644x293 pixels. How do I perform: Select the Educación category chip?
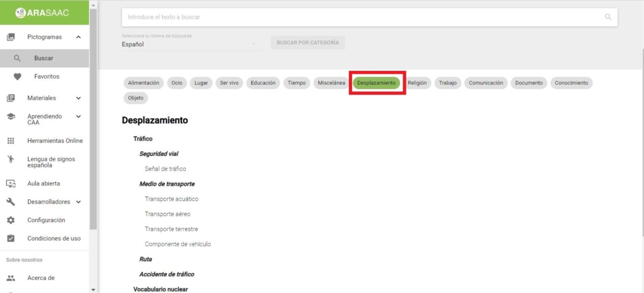(x=263, y=83)
